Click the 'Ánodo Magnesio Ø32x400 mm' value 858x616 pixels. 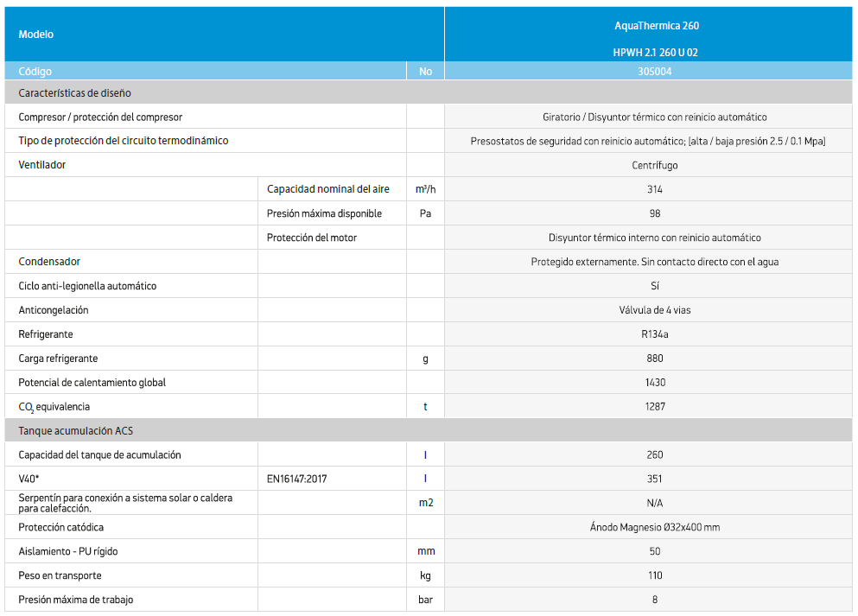coord(655,527)
